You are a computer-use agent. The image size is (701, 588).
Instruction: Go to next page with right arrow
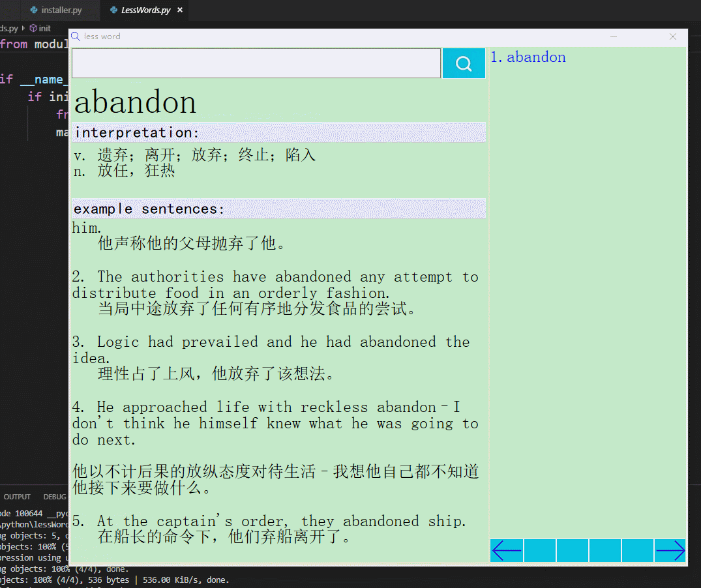[x=670, y=550]
